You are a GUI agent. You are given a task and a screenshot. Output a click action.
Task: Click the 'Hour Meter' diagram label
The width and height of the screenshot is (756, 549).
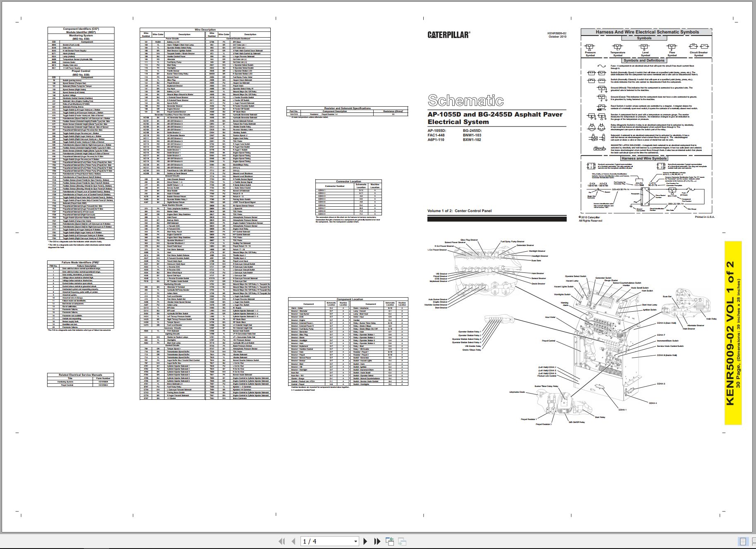click(550, 317)
